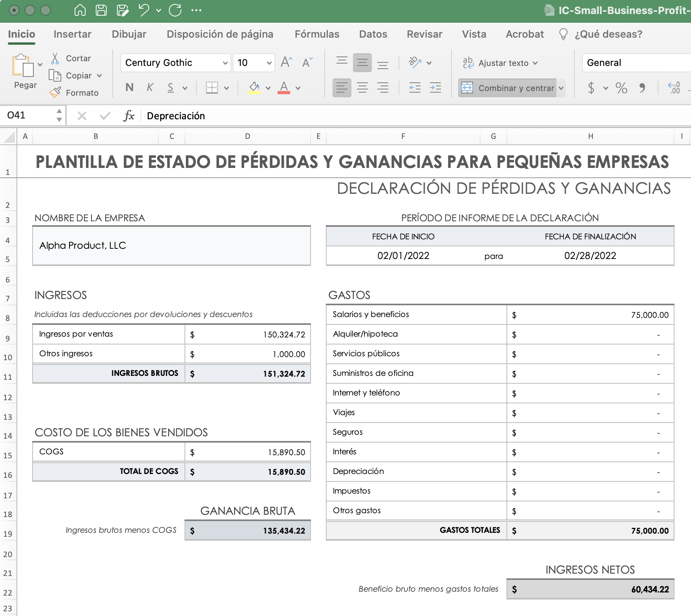Expand the Pegar paste options arrow
The width and height of the screenshot is (691, 616).
[x=40, y=65]
